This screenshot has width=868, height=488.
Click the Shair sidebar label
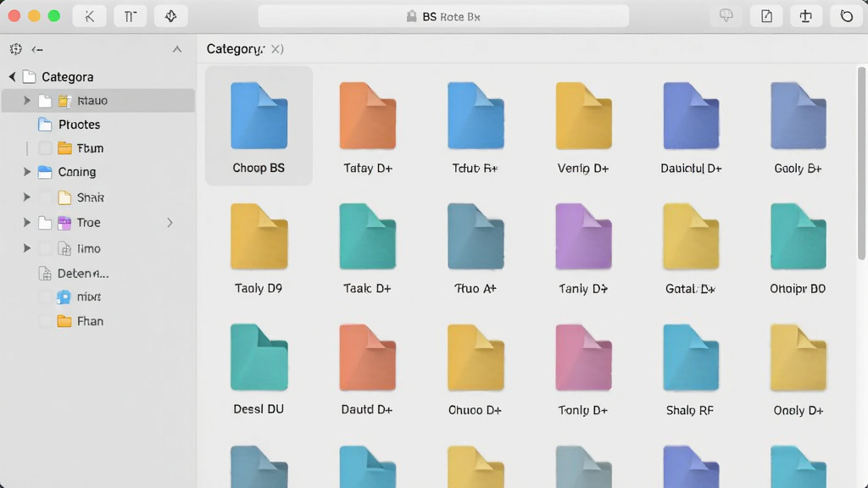pyautogui.click(x=90, y=197)
